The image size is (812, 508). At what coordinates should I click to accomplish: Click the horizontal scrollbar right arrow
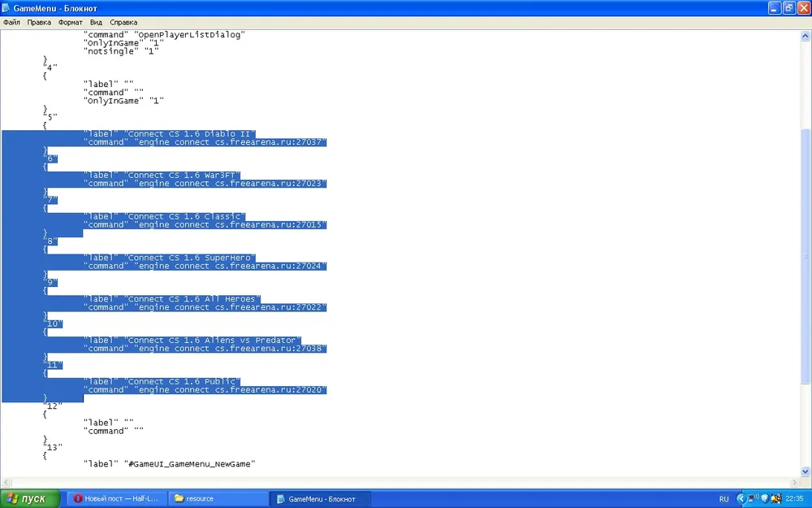click(795, 482)
